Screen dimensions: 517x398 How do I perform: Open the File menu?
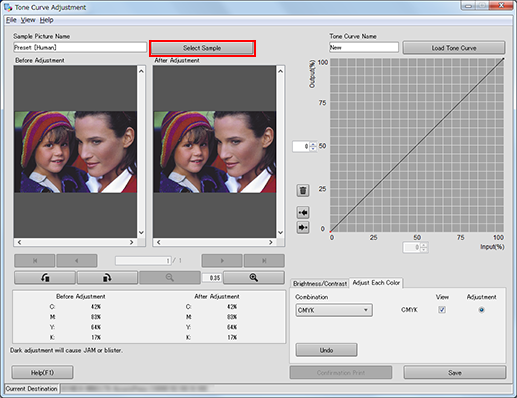coord(11,20)
